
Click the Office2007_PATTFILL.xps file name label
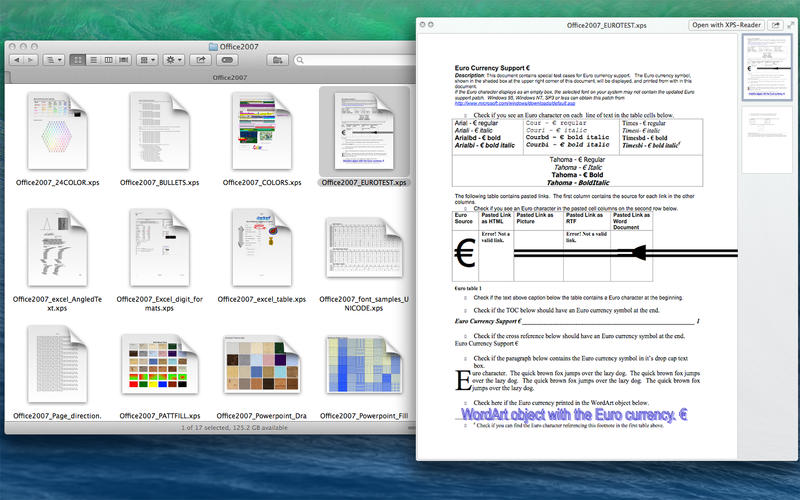click(x=160, y=416)
